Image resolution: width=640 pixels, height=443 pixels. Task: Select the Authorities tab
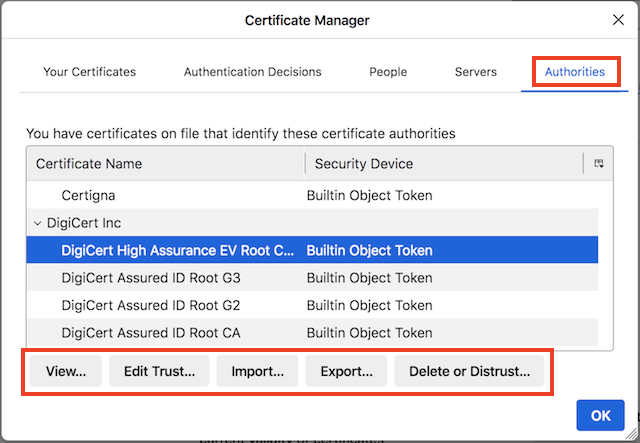point(575,72)
